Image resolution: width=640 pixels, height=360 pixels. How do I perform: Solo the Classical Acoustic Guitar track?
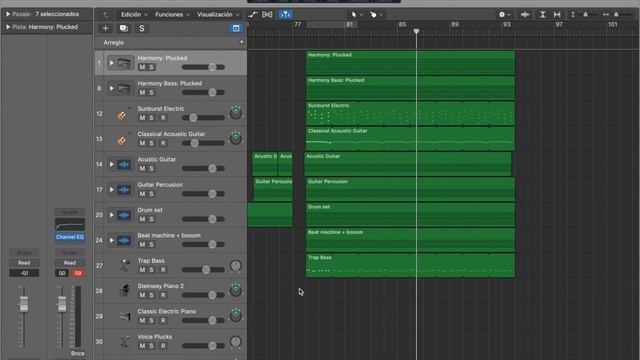(x=151, y=143)
